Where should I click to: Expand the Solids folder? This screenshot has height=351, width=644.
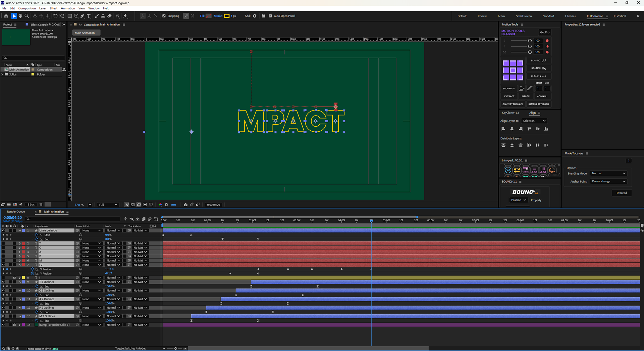click(2, 74)
